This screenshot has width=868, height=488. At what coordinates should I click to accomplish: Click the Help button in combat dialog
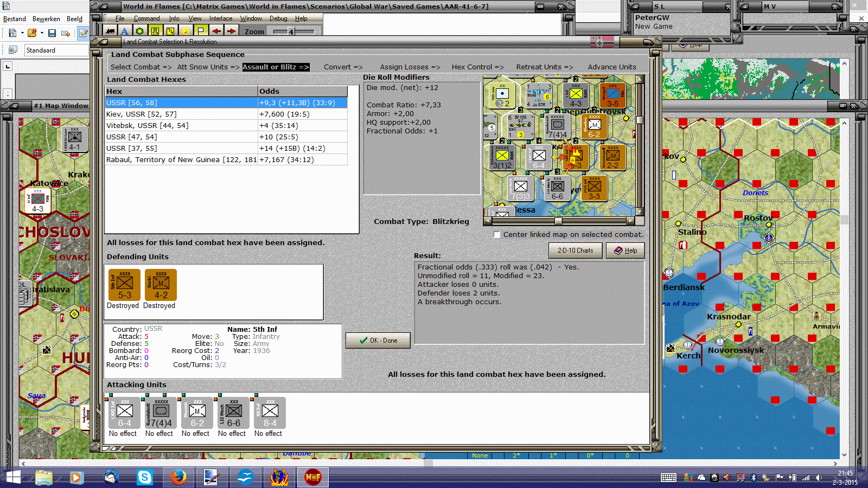[626, 251]
